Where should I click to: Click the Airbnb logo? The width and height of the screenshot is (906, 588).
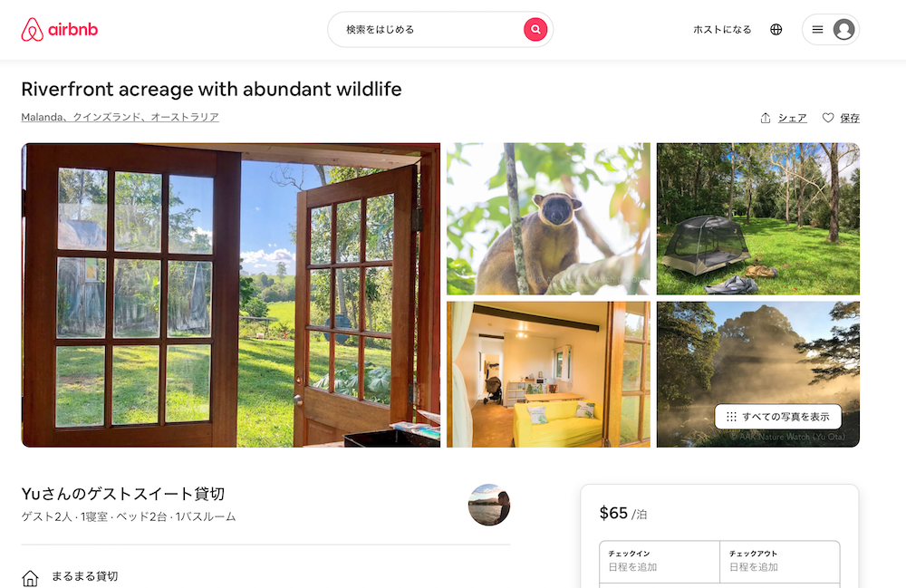pyautogui.click(x=60, y=30)
